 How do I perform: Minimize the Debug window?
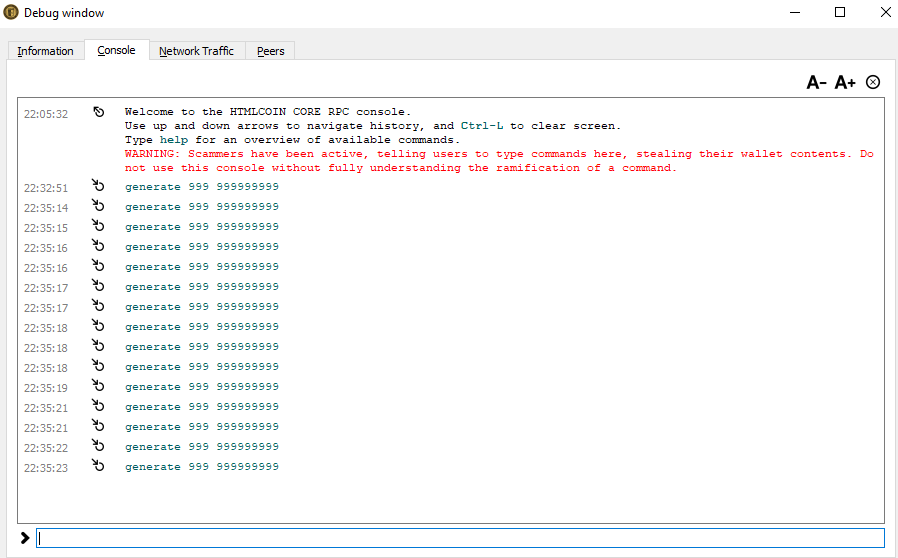[x=795, y=13]
